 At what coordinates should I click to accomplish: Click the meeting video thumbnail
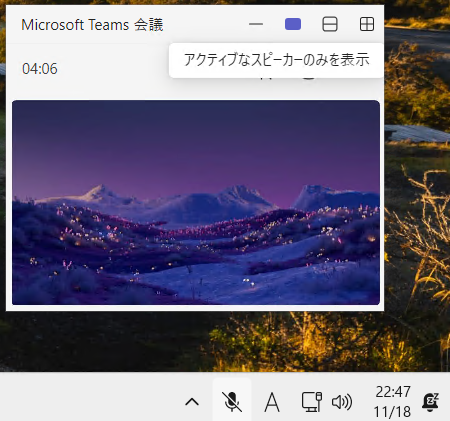[x=196, y=202]
